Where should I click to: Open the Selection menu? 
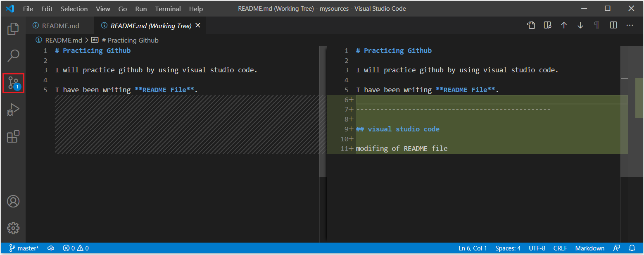tap(74, 9)
